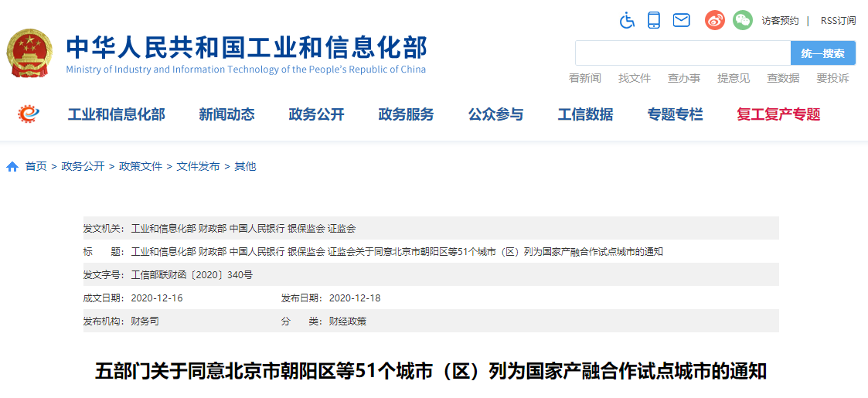Go to 政策文件 in breadcrumb
This screenshot has width=868, height=398.
[x=141, y=166]
